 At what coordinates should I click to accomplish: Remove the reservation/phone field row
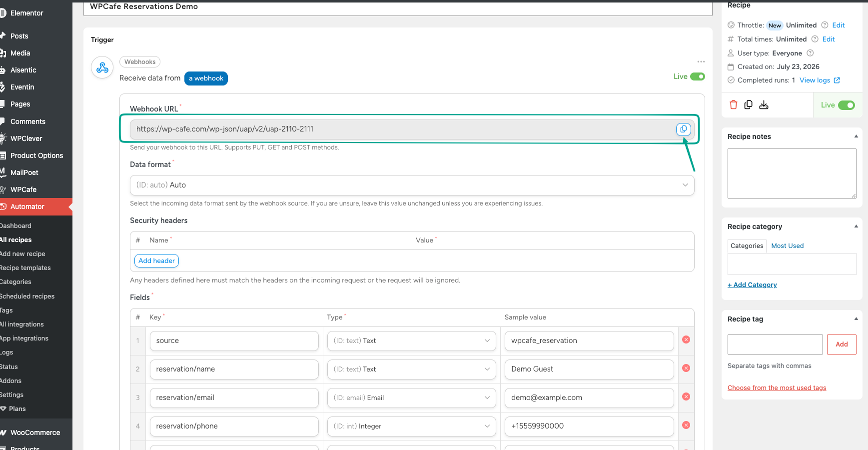pos(686,425)
